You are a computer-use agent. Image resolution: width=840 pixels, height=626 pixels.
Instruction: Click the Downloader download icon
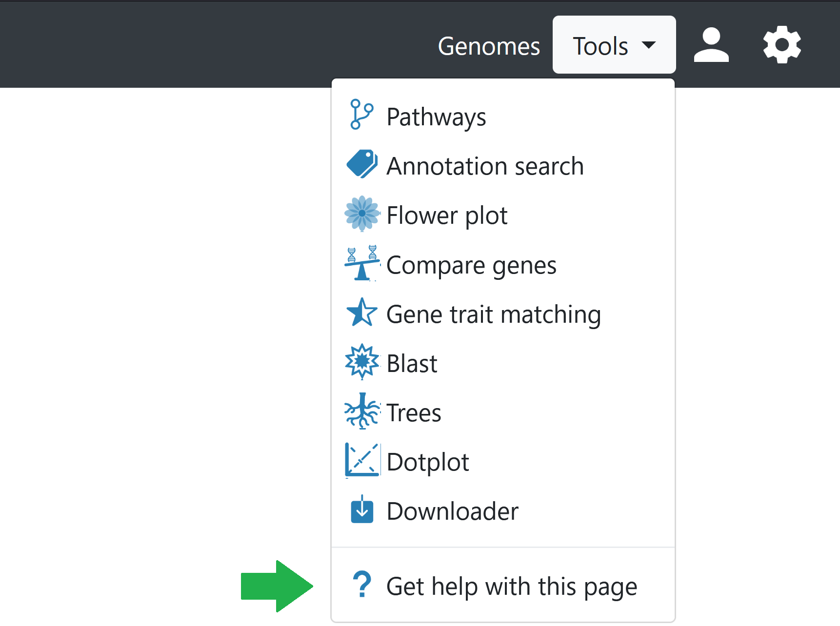coord(361,510)
